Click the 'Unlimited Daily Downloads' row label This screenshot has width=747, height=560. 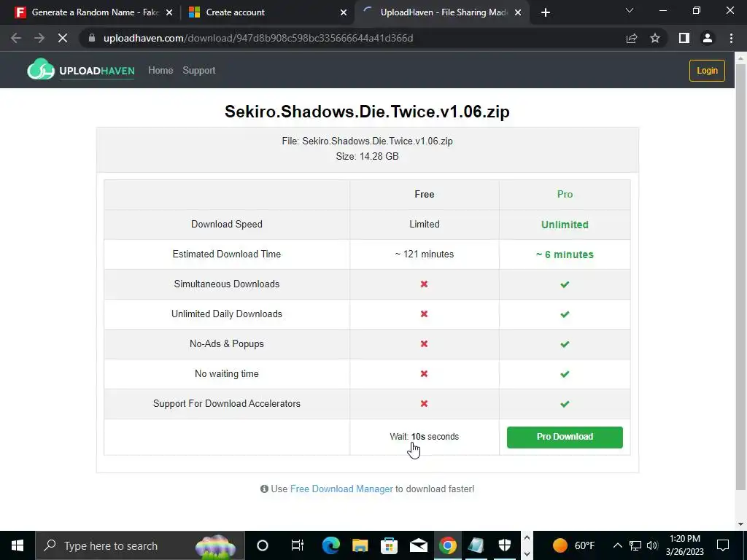point(227,314)
